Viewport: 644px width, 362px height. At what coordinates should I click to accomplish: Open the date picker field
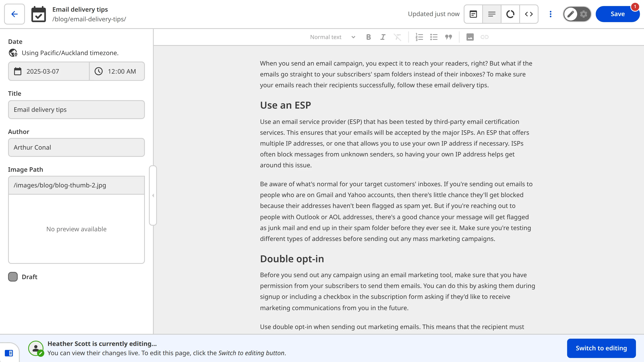click(x=49, y=71)
